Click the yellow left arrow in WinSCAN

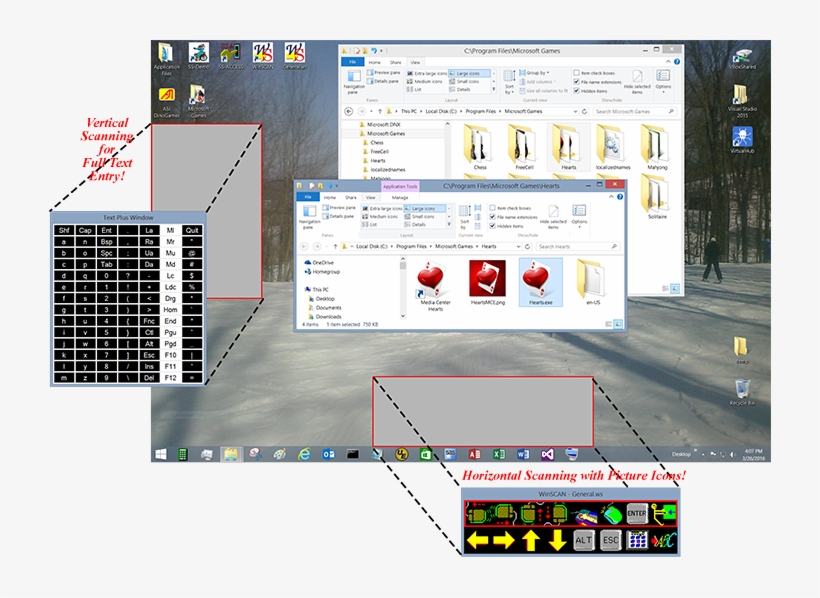(x=477, y=541)
